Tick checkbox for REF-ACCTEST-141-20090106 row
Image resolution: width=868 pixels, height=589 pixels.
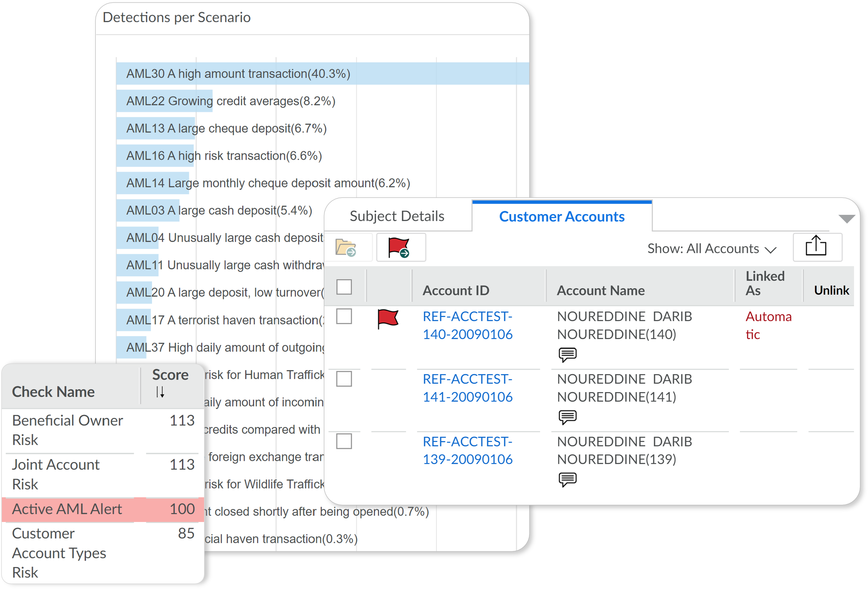[x=344, y=379]
